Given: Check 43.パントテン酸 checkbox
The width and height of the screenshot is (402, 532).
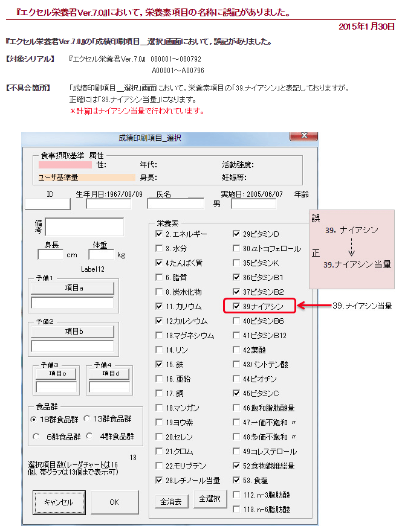Looking at the screenshot, I should pos(236,364).
